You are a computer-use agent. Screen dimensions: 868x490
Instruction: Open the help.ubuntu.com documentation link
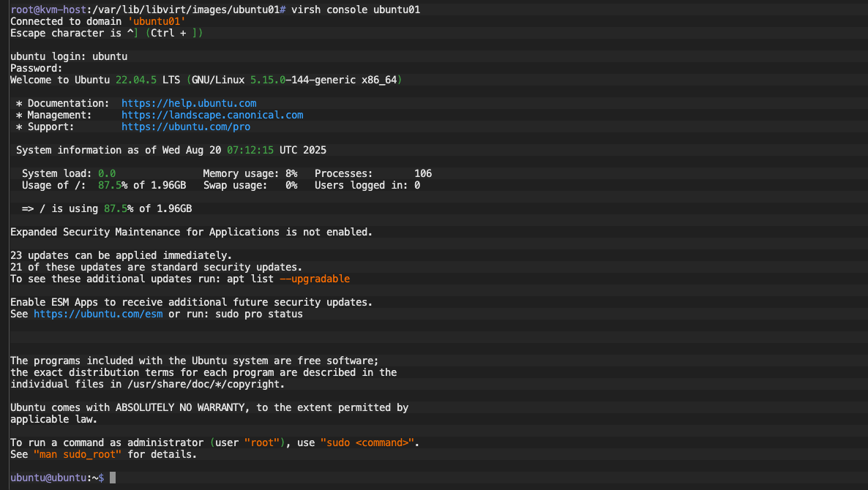[x=189, y=104]
